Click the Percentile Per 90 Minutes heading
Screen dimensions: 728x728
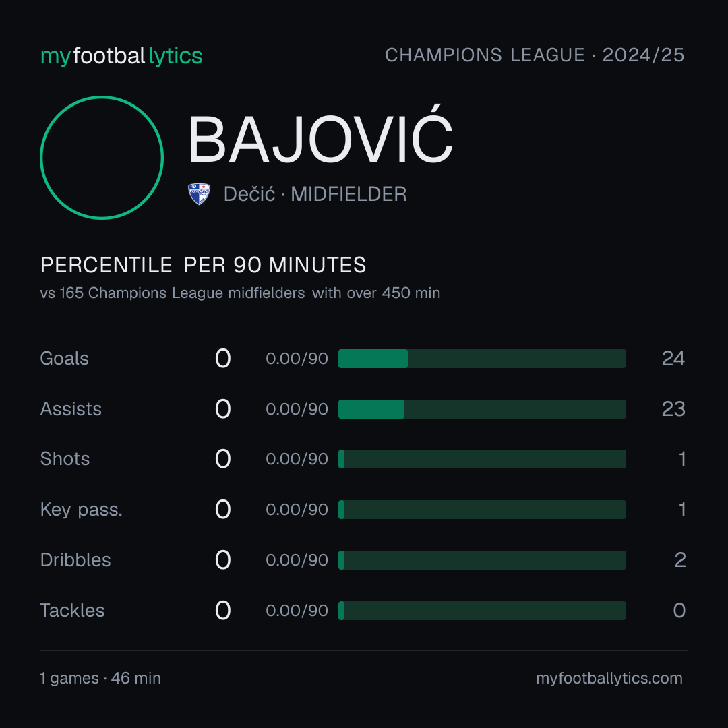click(203, 265)
